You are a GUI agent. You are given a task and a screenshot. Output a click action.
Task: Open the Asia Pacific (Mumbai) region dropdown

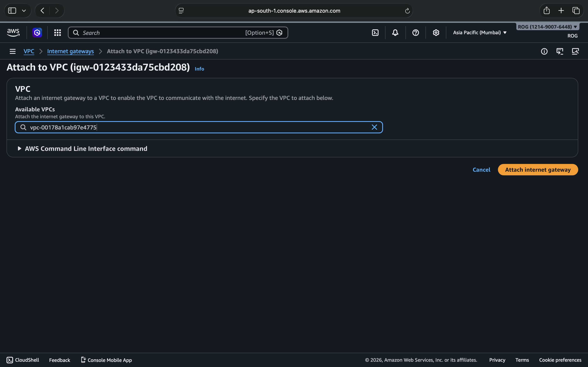click(x=480, y=33)
